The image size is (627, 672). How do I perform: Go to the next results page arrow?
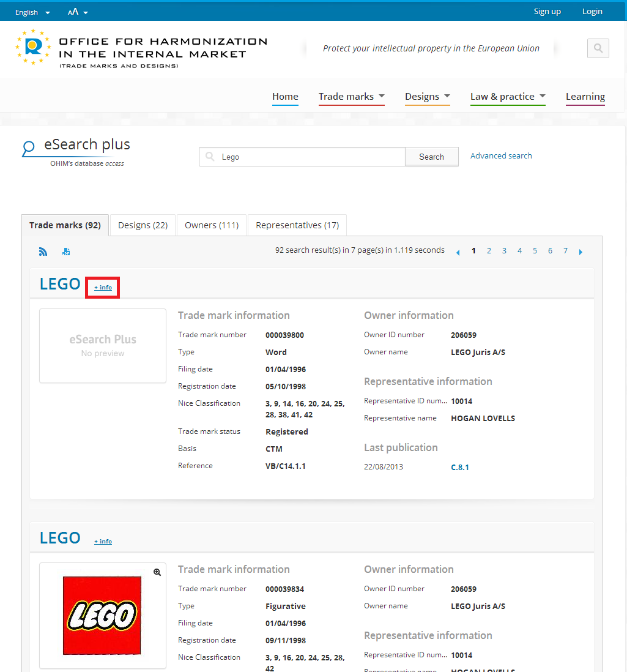click(581, 252)
